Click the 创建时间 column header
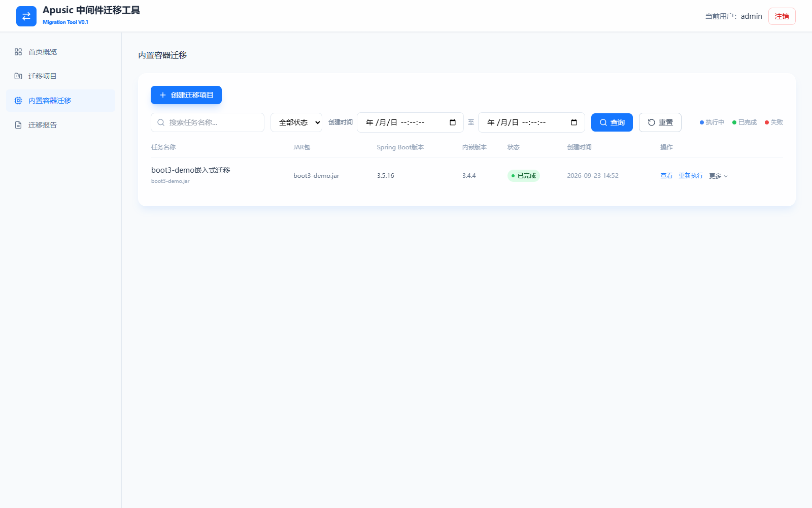The width and height of the screenshot is (812, 508). [579, 147]
